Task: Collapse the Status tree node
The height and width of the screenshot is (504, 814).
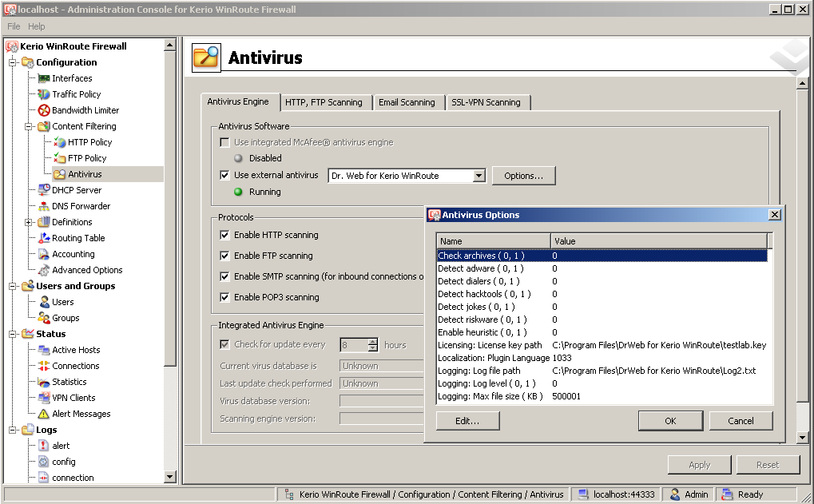Action: pos(13,335)
